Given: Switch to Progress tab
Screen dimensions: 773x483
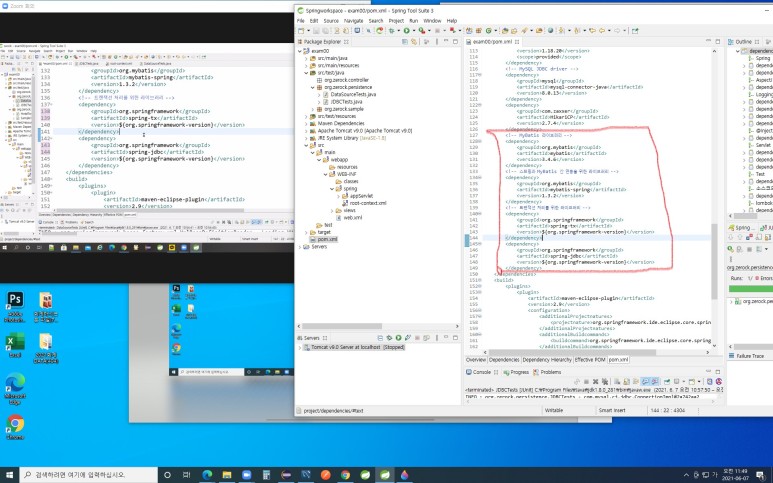Looking at the screenshot, I should 516,372.
